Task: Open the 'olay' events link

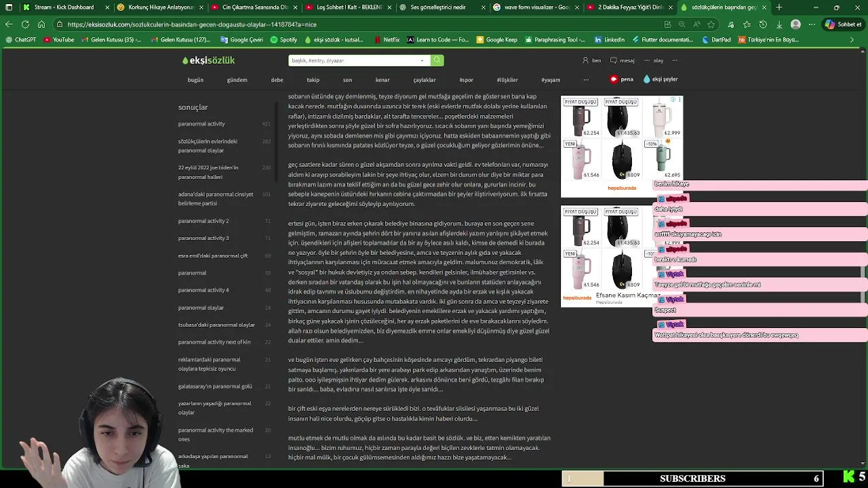Action: [654, 60]
